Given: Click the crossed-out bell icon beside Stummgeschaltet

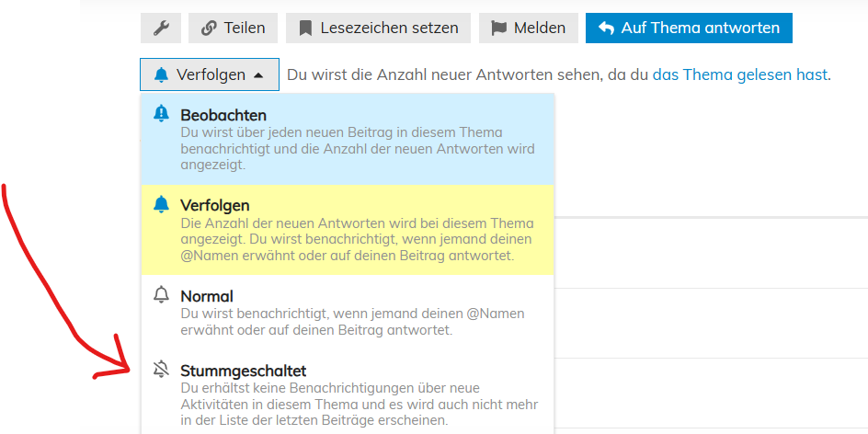Looking at the screenshot, I should [x=161, y=369].
